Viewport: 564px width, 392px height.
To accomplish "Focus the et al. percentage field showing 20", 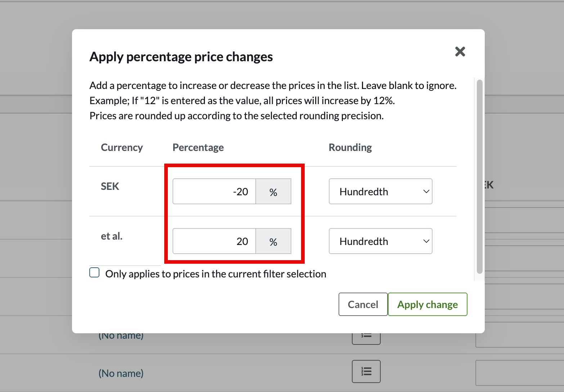I will (x=214, y=241).
